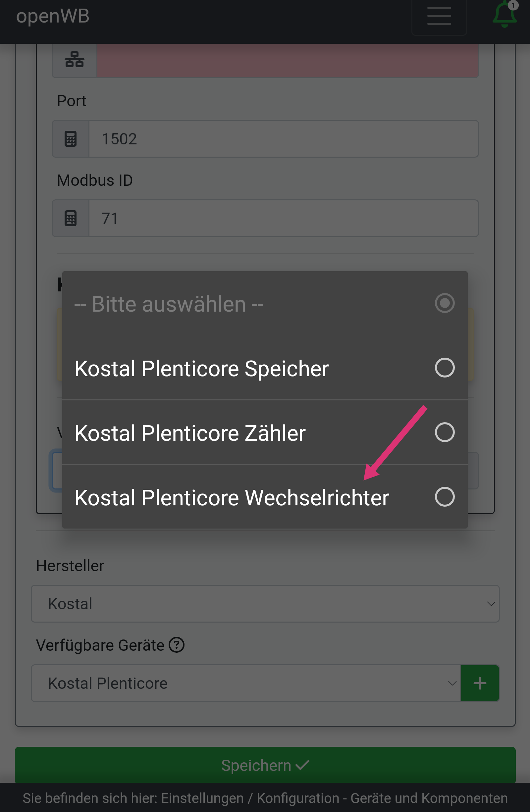Select the Kostal Plenticore Wechselrichter radio button
The image size is (530, 812).
(x=444, y=497)
